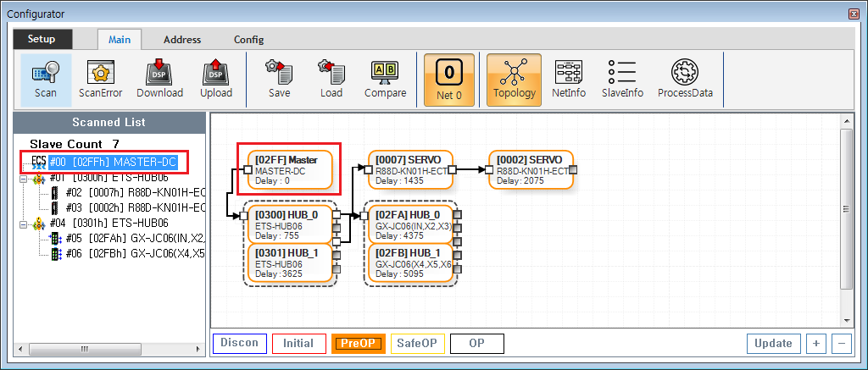Collapse the #01 ETS-HUB06 tree node

point(23,179)
